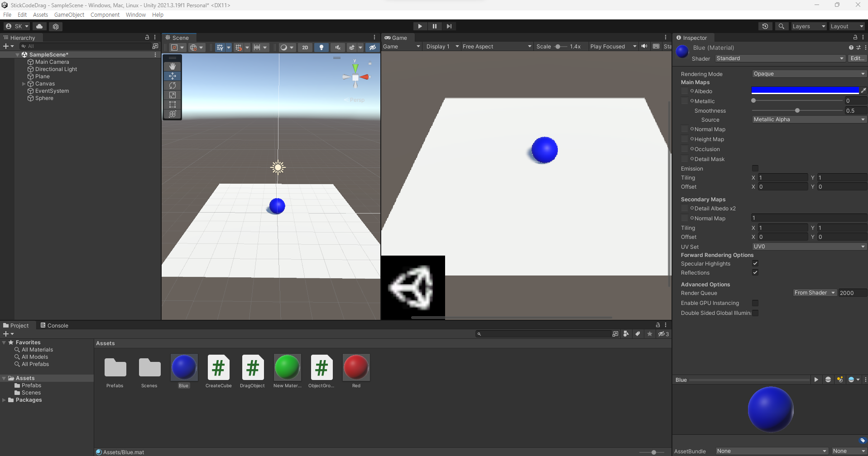Viewport: 868px width, 456px height.
Task: Search by label icon in Project panel
Action: (638, 334)
